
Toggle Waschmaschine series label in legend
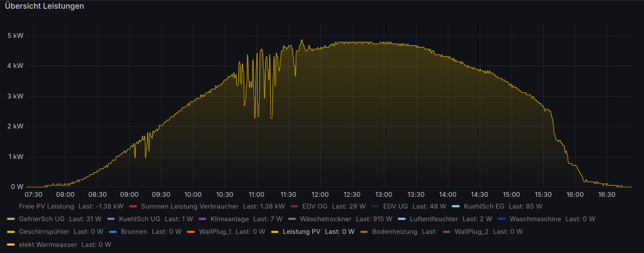click(535, 219)
